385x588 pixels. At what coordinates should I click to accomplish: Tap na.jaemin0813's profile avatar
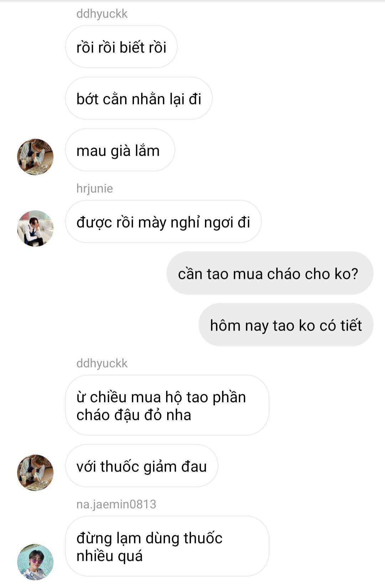(35, 562)
